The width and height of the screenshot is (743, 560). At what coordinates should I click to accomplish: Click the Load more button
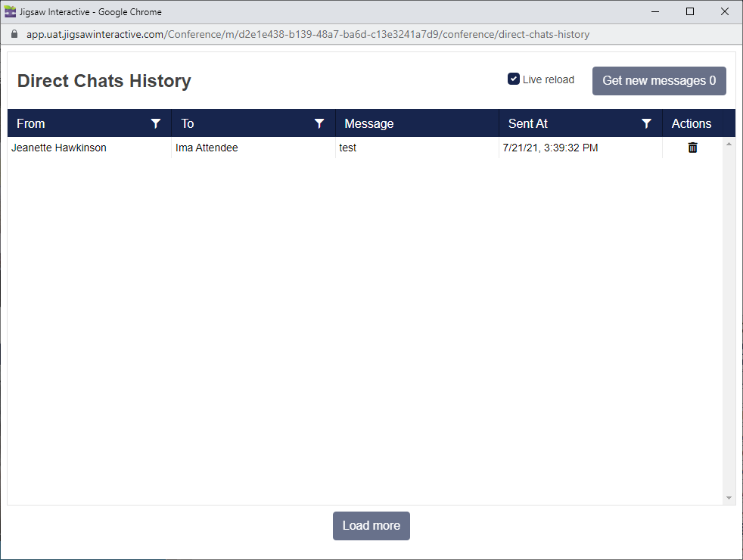point(371,526)
